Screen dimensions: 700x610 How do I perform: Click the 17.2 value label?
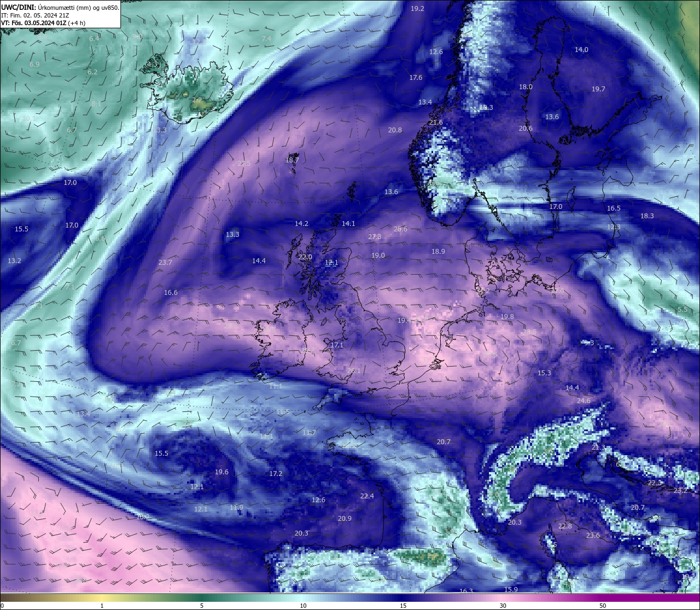(x=276, y=474)
